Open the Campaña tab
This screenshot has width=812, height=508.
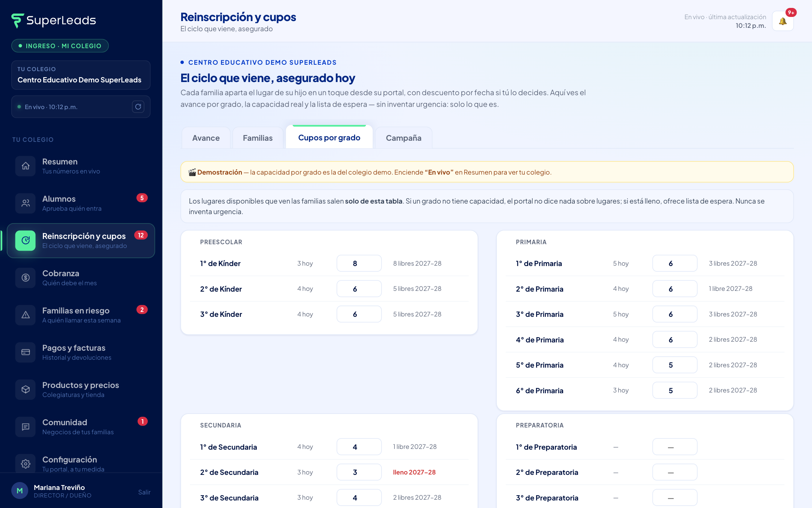pos(404,138)
